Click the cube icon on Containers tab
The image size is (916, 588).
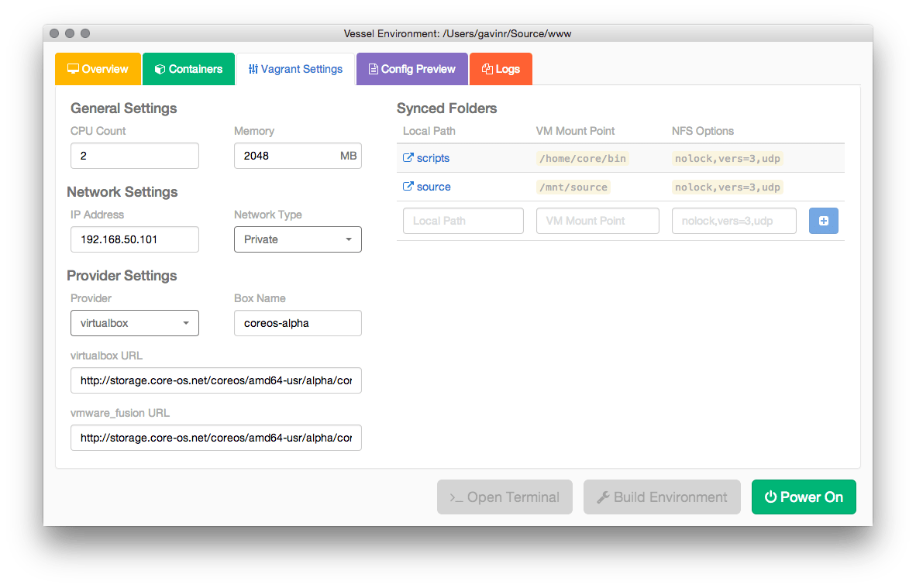click(160, 69)
